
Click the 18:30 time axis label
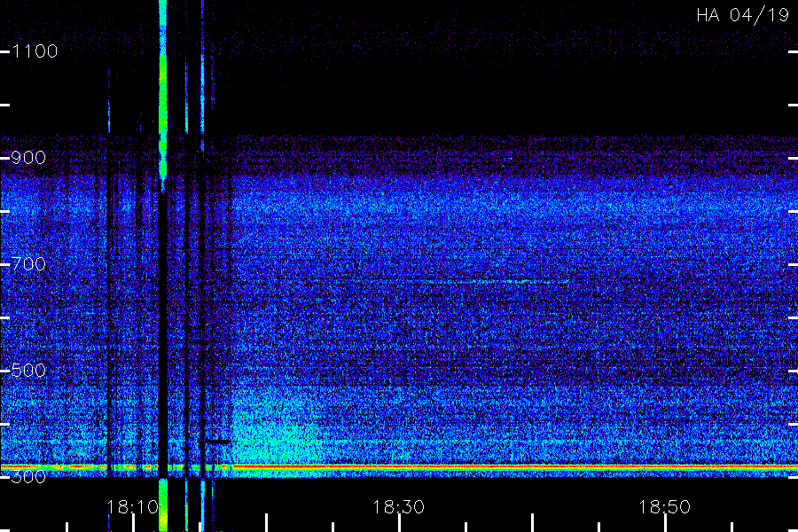point(398,507)
